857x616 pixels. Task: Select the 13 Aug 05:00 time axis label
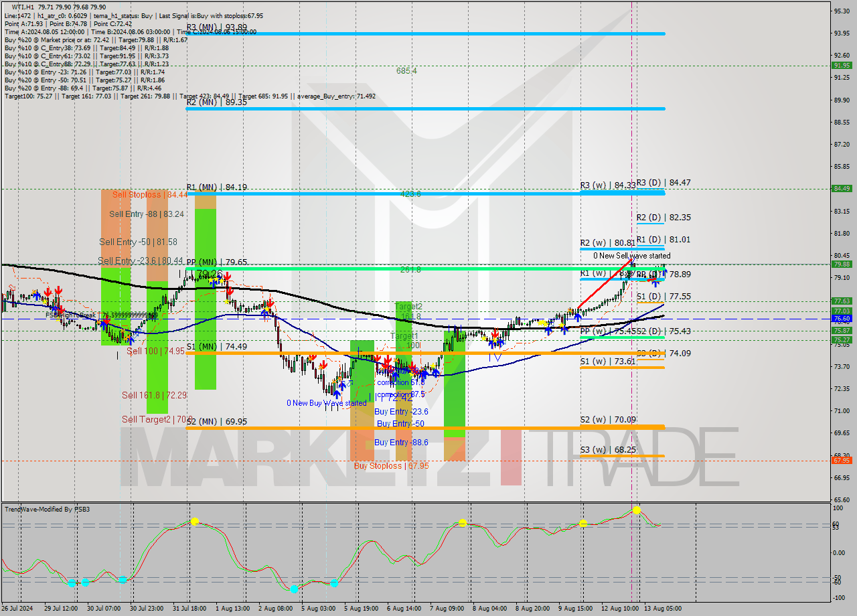click(x=661, y=609)
